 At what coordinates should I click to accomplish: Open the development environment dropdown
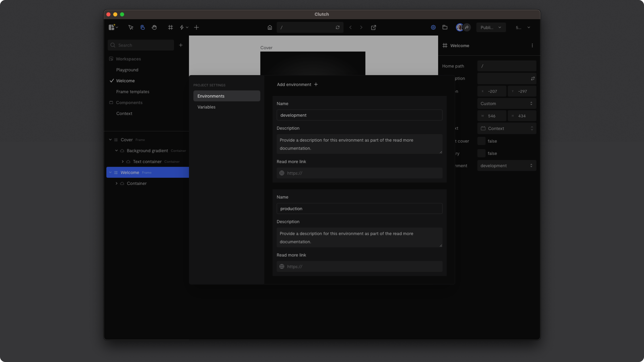pyautogui.click(x=506, y=166)
